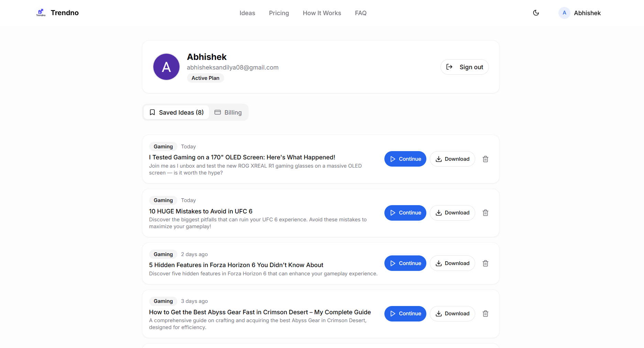
Task: Click the 'Discover the biggest pitfalls' description
Action: coord(258,223)
